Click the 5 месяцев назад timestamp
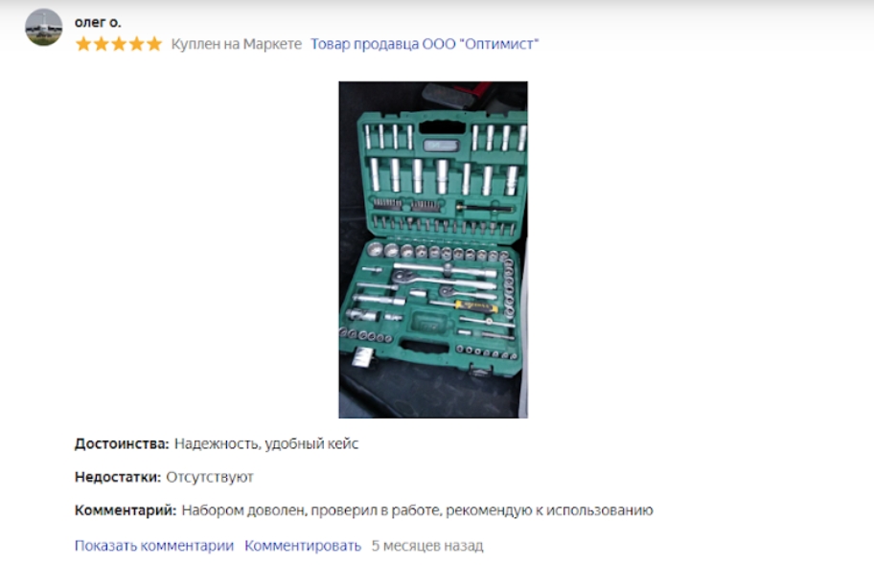Screen dimensions: 874x588 click(427, 546)
